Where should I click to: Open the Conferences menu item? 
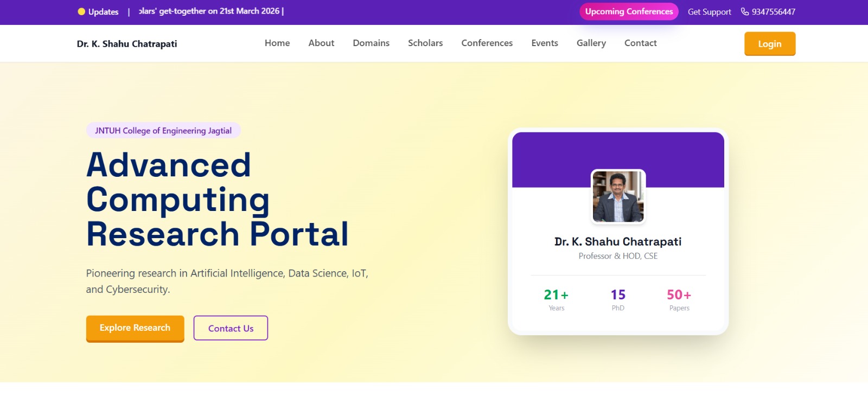click(x=487, y=43)
